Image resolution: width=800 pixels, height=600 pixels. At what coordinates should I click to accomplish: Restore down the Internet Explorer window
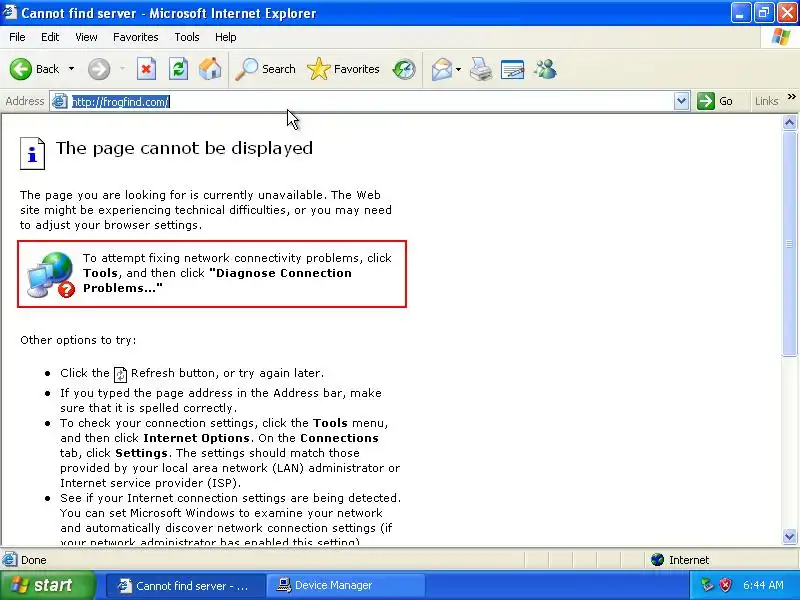coord(763,13)
